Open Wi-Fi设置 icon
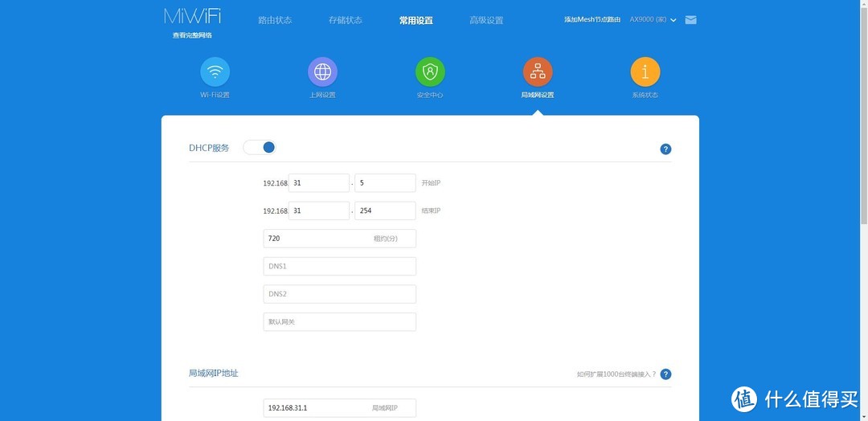 tap(215, 72)
